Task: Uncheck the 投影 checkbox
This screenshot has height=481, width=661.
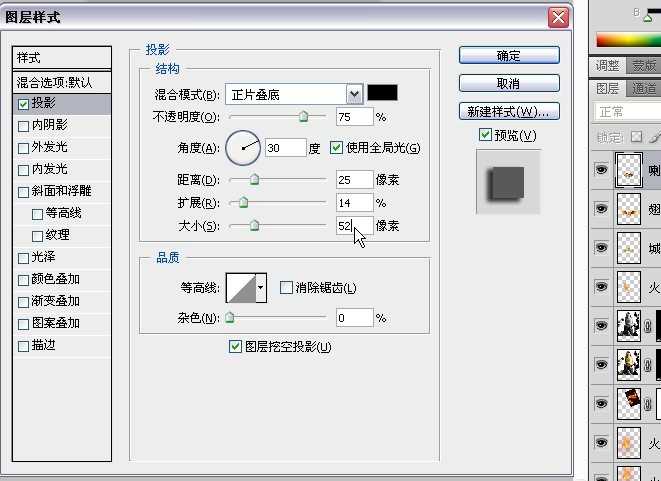Action: click(24, 104)
